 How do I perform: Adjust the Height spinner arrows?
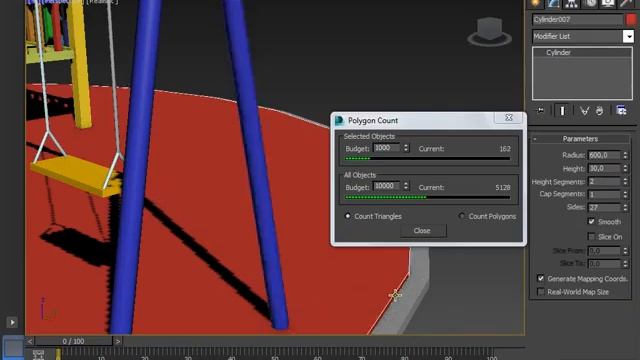pyautogui.click(x=625, y=169)
